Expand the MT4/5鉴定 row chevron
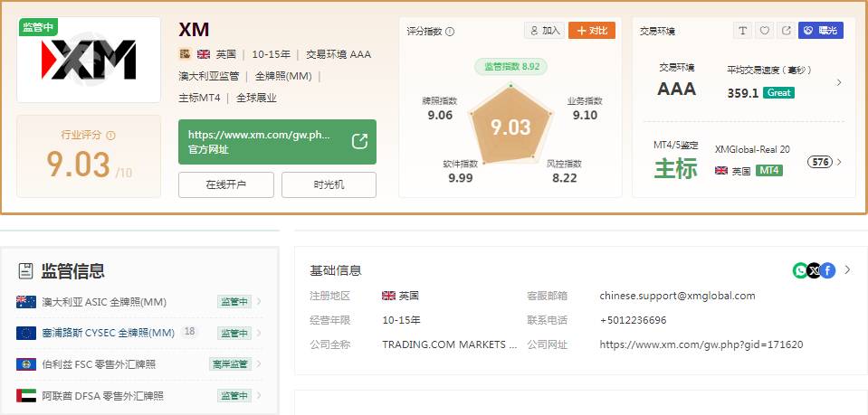The height and width of the screenshot is (415, 868). click(x=839, y=162)
